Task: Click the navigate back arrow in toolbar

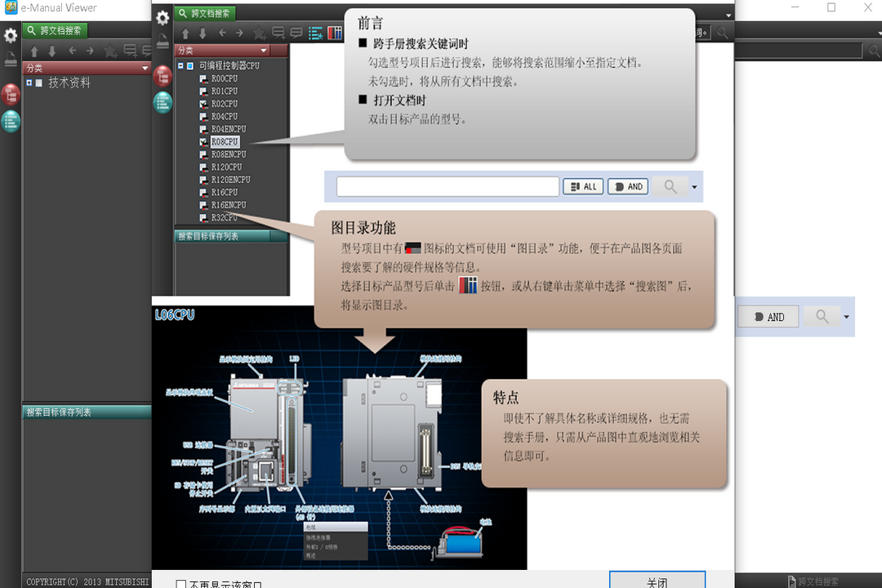Action: 221,33
